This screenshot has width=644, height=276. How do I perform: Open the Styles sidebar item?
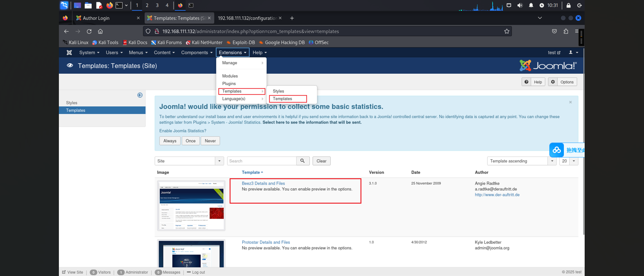pos(72,103)
